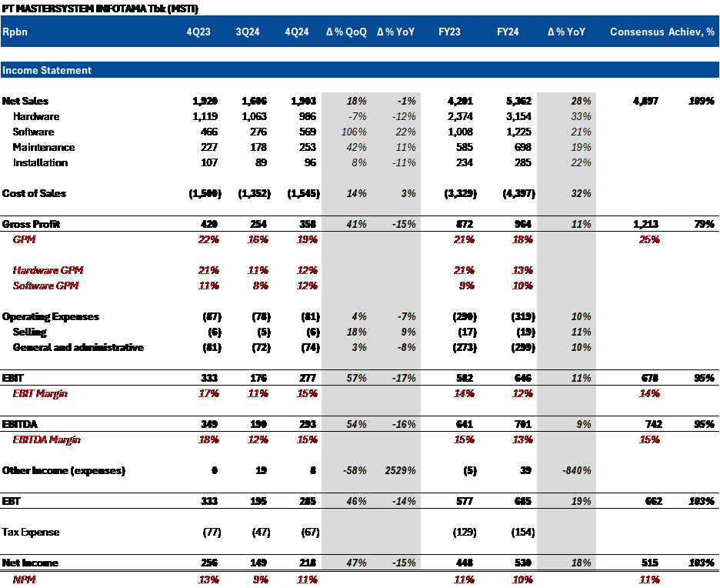The height and width of the screenshot is (588, 720).
Task: Click the 'Software GPM' row label
Action: 45,286
